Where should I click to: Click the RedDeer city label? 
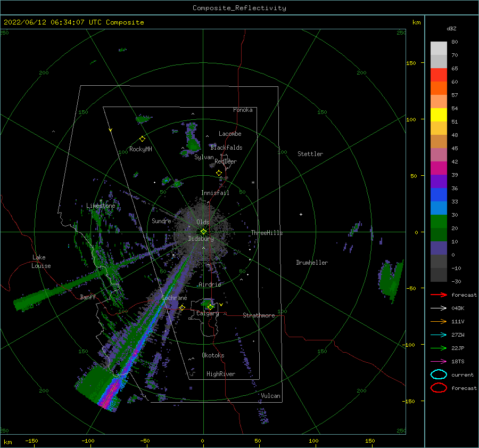coord(226,161)
